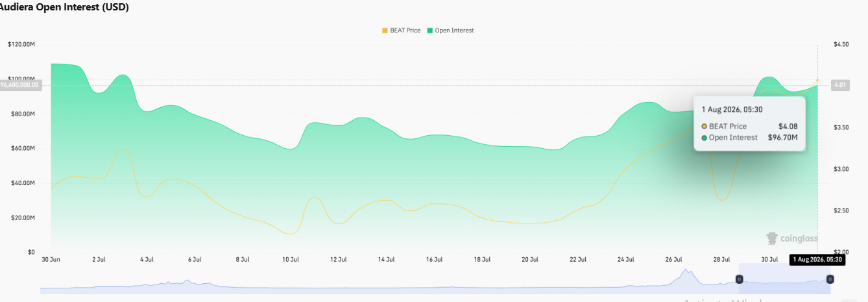Click the 12 Jul date label
Image resolution: width=868 pixels, height=302 pixels.
[x=338, y=260]
